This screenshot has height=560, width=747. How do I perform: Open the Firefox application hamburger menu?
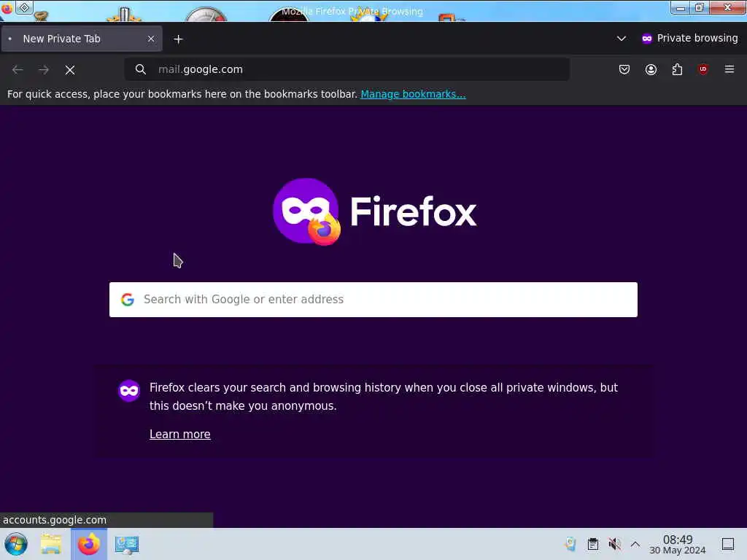(729, 69)
